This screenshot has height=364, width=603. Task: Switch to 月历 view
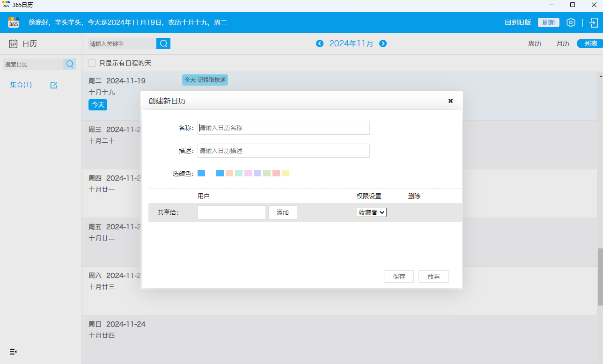click(563, 44)
